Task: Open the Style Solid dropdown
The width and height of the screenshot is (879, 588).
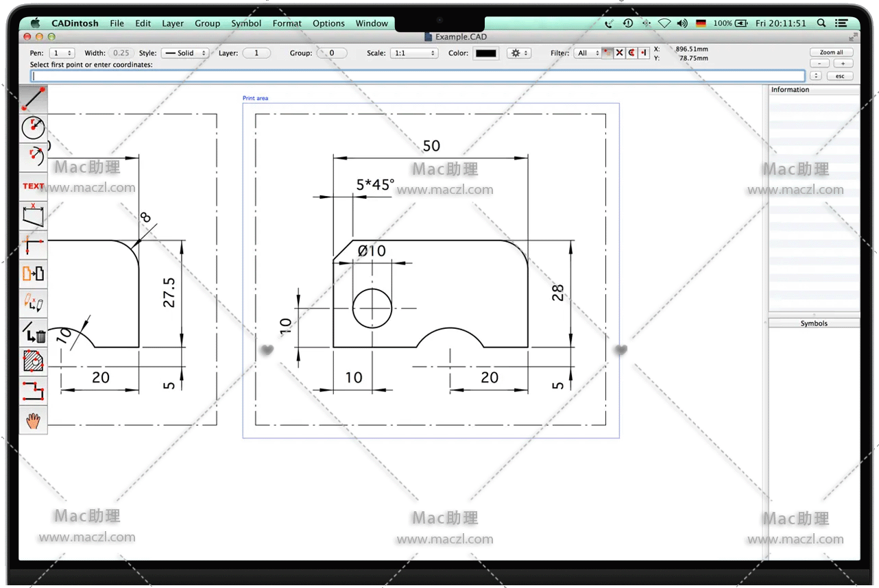Action: coord(185,53)
